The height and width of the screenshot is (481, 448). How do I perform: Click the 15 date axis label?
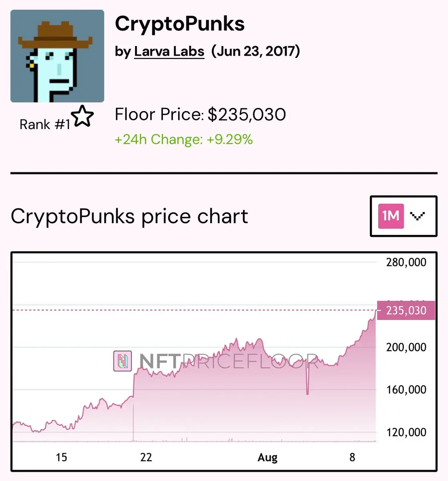[x=61, y=457]
